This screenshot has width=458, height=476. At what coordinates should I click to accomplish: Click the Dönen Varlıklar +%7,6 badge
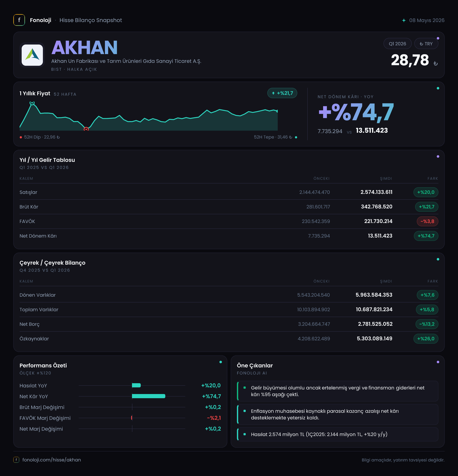(x=427, y=295)
